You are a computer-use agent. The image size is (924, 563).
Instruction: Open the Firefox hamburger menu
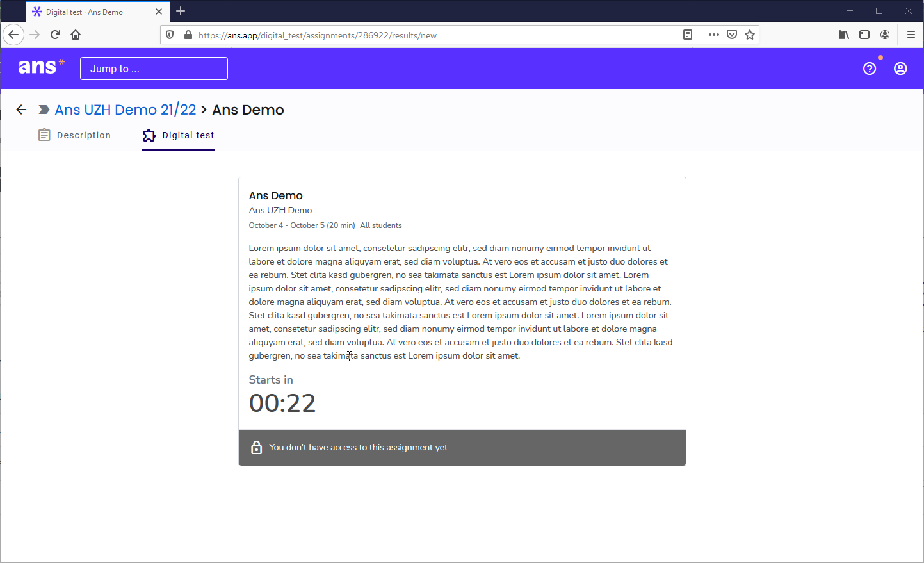pyautogui.click(x=911, y=35)
